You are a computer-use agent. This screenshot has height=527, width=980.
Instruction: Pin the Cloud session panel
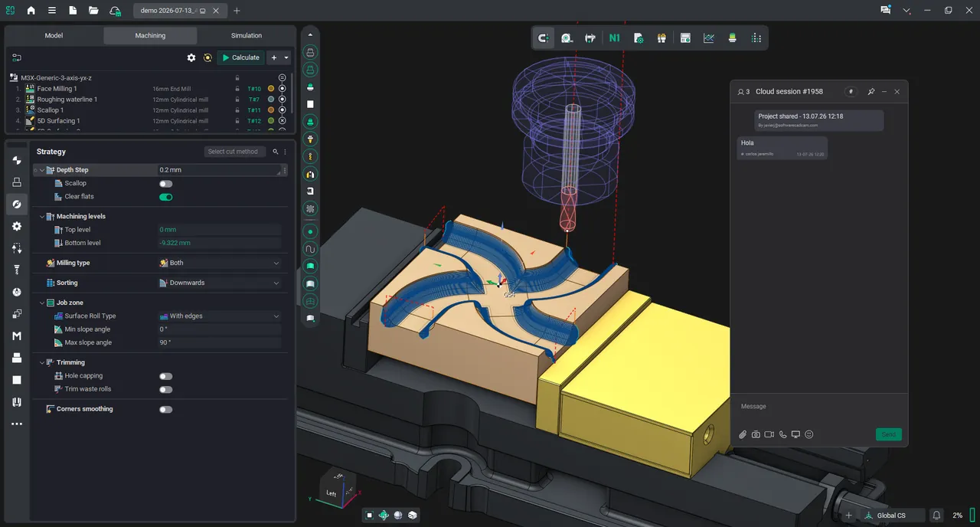[871, 92]
